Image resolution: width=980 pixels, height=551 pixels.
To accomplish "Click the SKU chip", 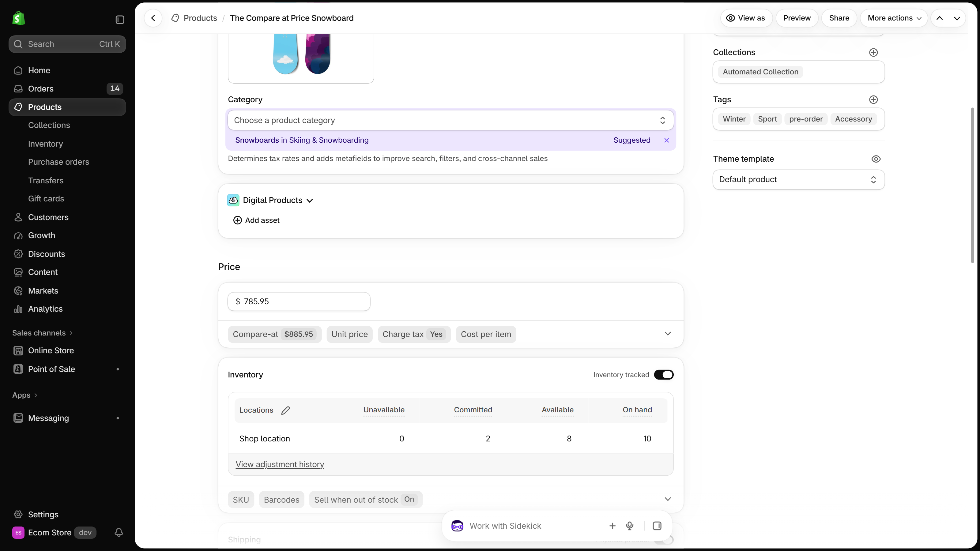I will pos(241,500).
